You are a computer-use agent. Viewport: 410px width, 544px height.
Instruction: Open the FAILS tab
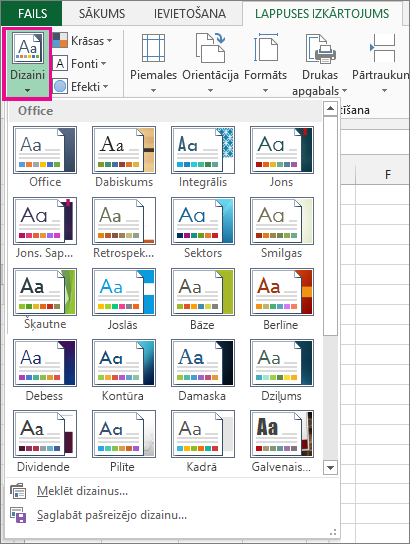point(32,14)
